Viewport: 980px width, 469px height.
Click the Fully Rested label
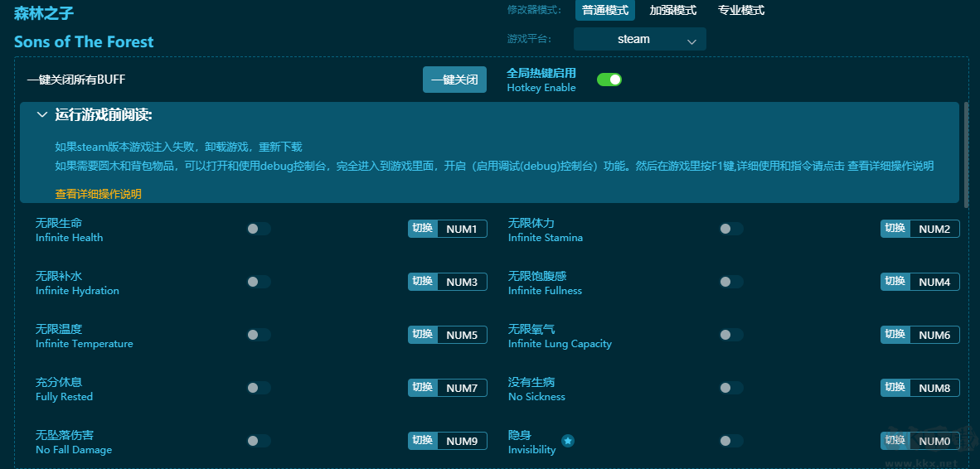(x=64, y=397)
